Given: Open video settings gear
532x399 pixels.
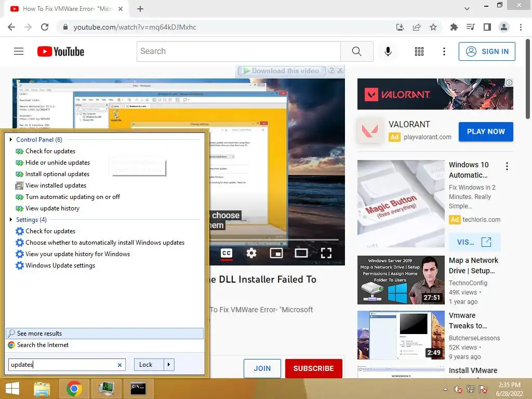Looking at the screenshot, I should [x=251, y=253].
